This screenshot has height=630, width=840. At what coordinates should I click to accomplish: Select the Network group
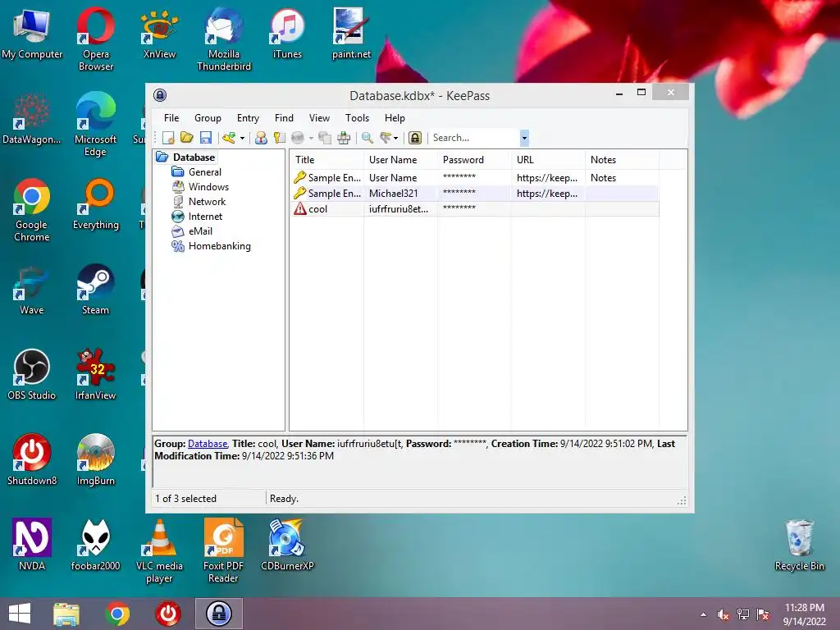[207, 202]
